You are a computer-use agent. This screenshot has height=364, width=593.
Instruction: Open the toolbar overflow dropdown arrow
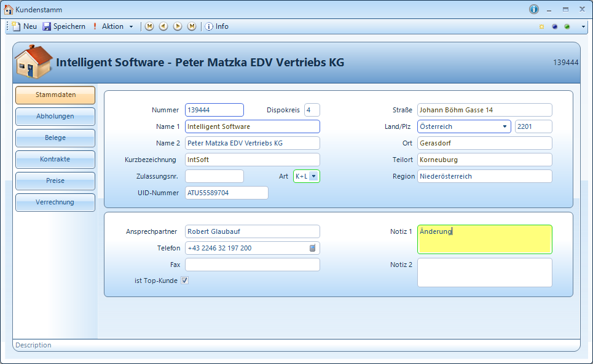click(583, 26)
